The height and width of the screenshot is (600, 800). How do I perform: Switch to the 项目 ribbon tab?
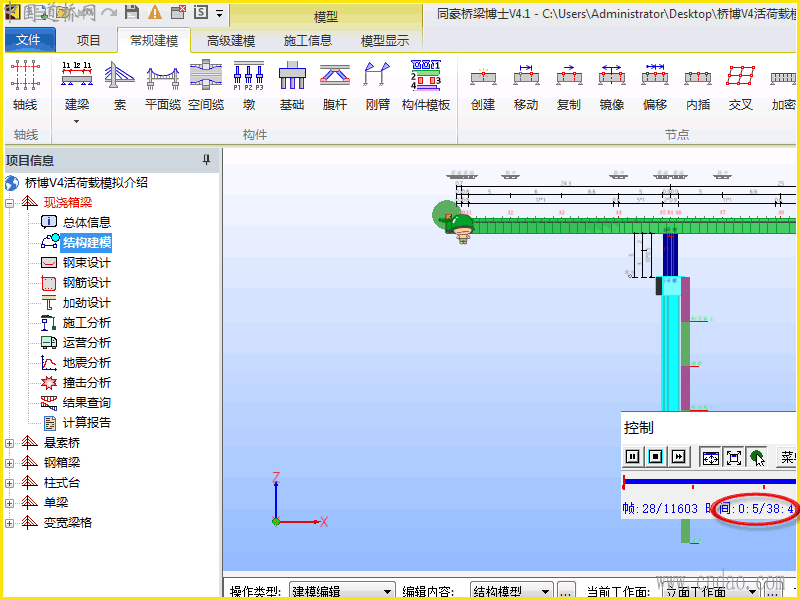(x=89, y=40)
